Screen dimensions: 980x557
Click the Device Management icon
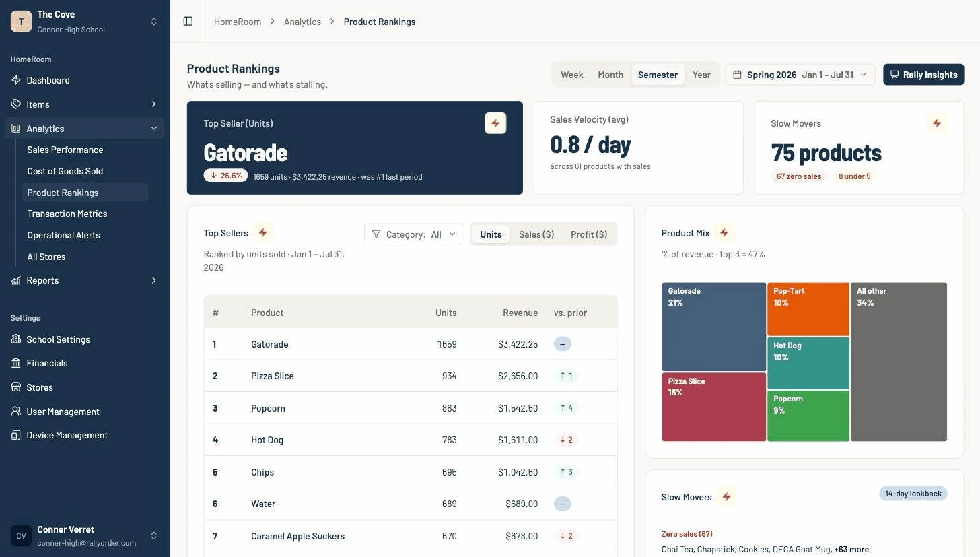coord(16,435)
